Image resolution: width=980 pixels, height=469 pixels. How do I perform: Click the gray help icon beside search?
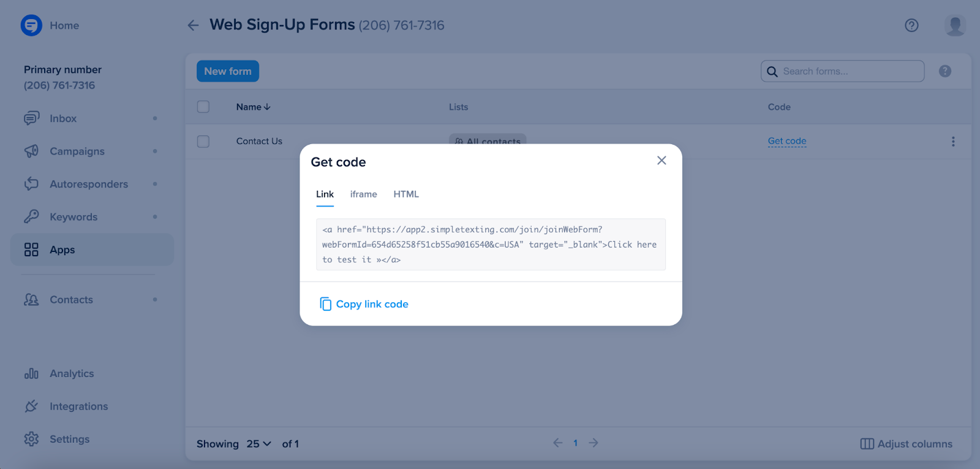tap(945, 71)
